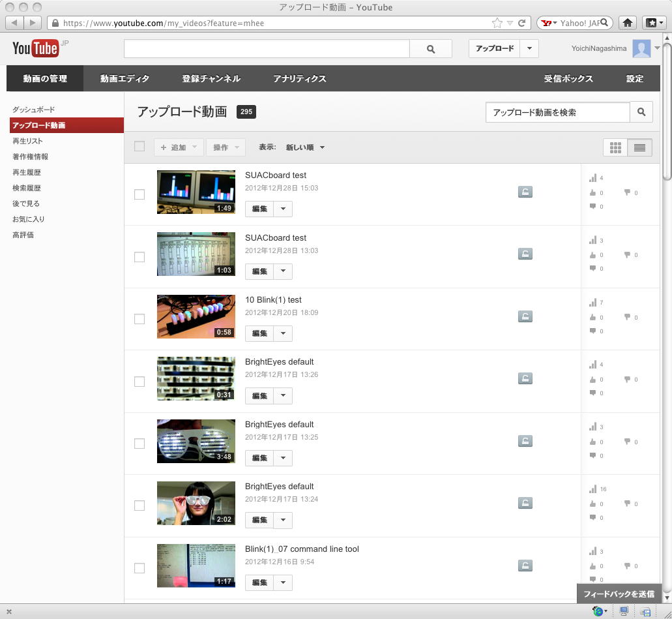Check the SUACboard test 13:03 video checkbox
The height and width of the screenshot is (619, 672).
pos(139,257)
